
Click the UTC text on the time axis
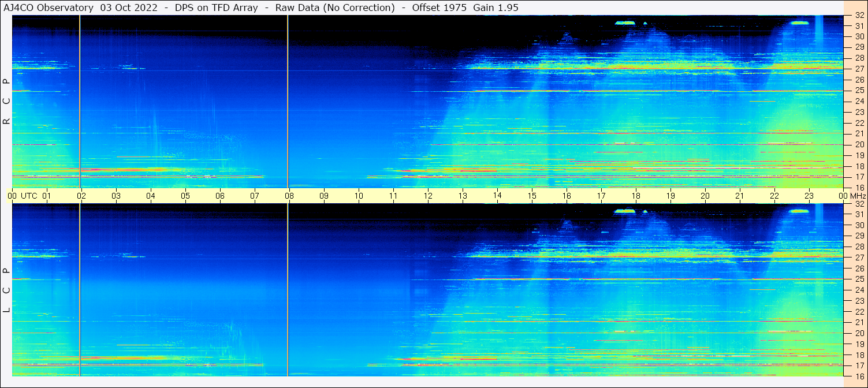coord(29,196)
